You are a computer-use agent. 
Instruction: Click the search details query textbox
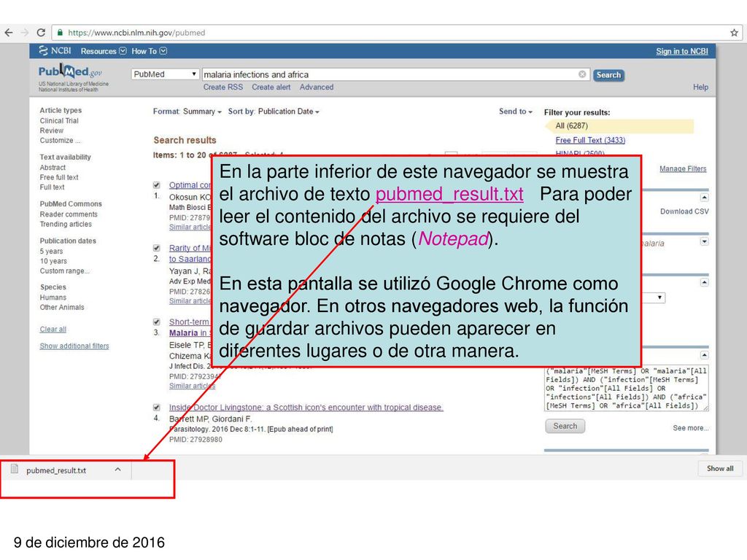coord(626,389)
